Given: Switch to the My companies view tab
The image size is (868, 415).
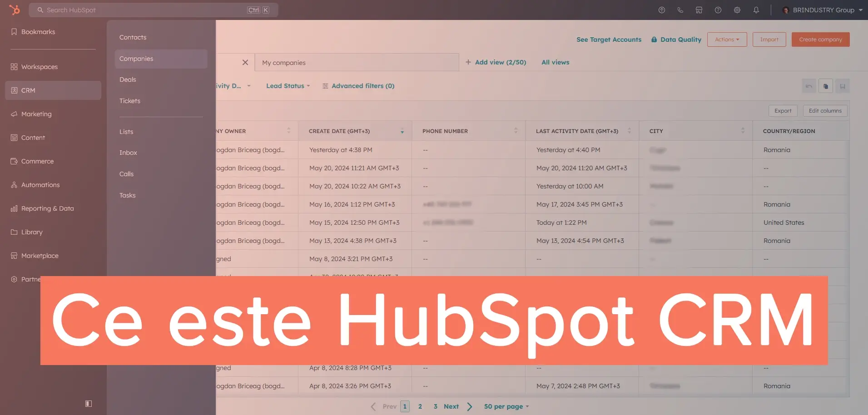Looking at the screenshot, I should coord(357,63).
